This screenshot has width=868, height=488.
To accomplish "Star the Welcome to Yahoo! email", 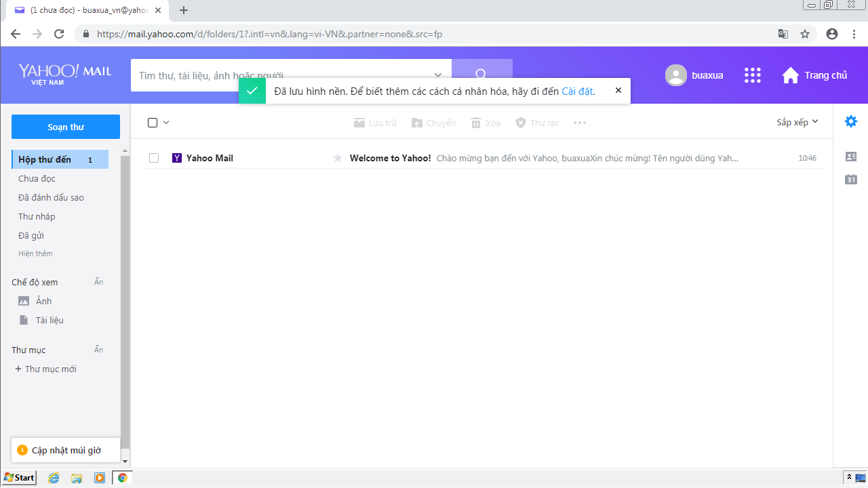I will point(338,158).
